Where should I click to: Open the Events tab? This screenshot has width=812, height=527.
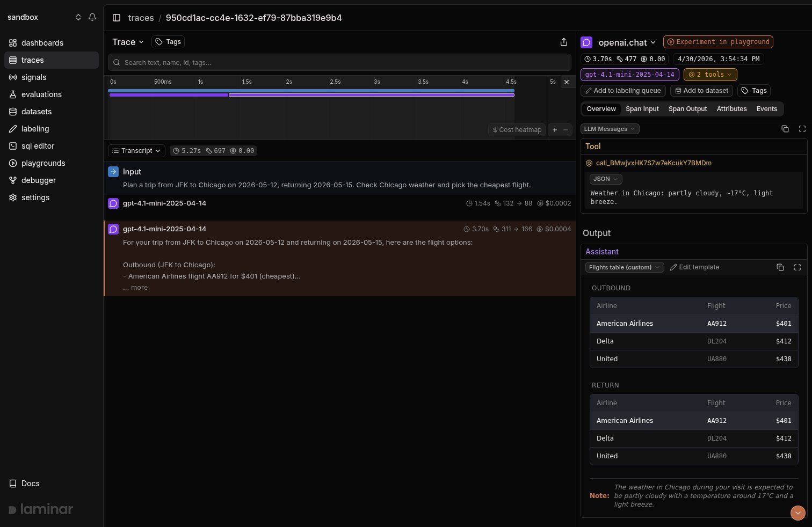pyautogui.click(x=766, y=109)
